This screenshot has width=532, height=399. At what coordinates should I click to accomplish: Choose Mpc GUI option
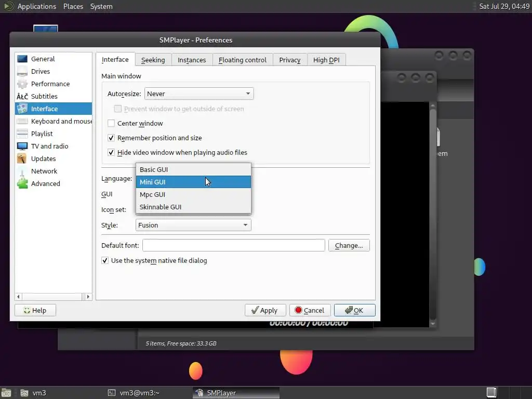[193, 194]
